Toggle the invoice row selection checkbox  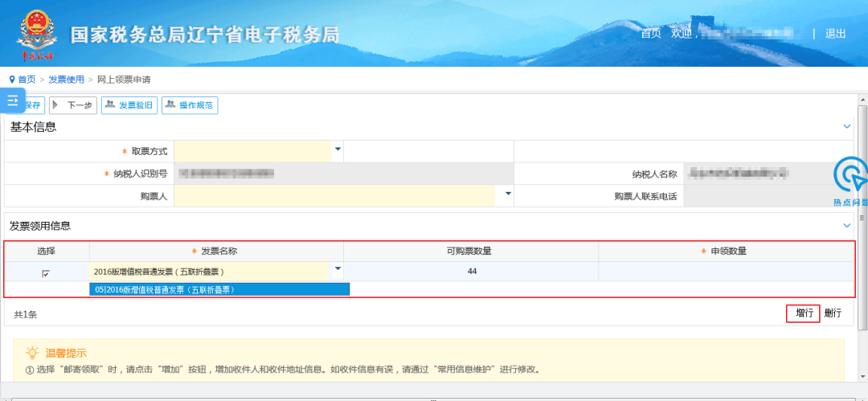pos(46,273)
